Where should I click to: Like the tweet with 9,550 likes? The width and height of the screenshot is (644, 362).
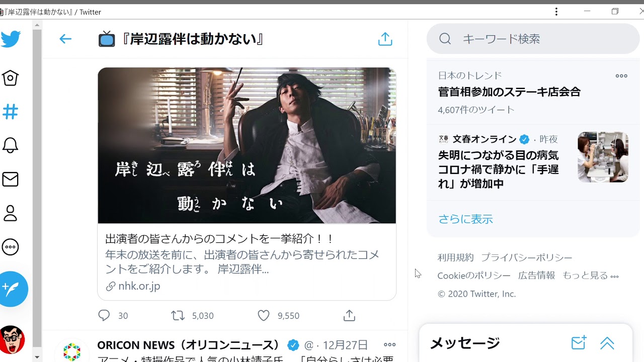pyautogui.click(x=264, y=315)
